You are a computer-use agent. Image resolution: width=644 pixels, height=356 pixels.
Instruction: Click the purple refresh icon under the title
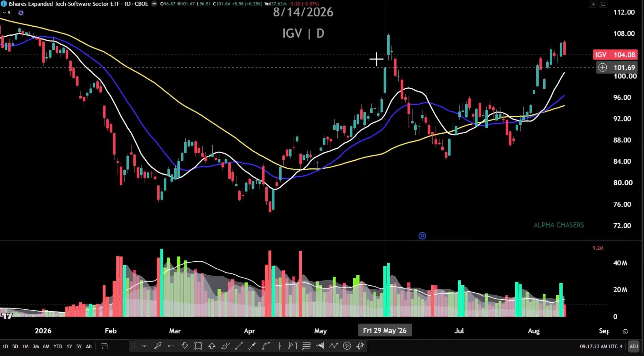point(21,13)
